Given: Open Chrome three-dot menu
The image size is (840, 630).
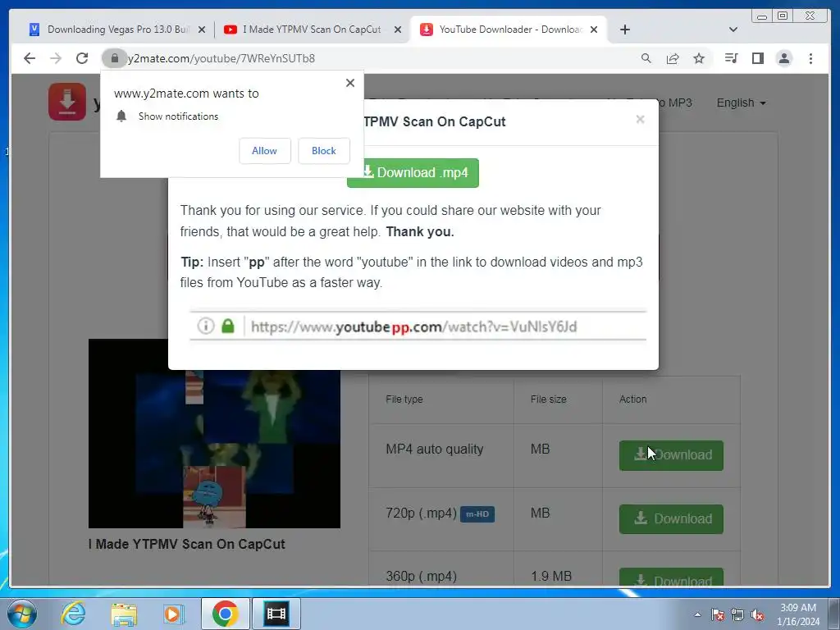Looking at the screenshot, I should [x=810, y=58].
